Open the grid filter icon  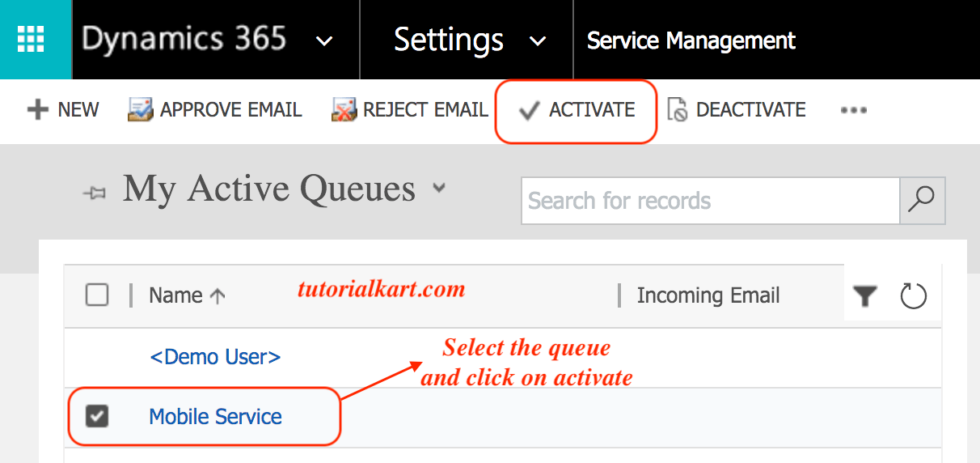pos(865,297)
